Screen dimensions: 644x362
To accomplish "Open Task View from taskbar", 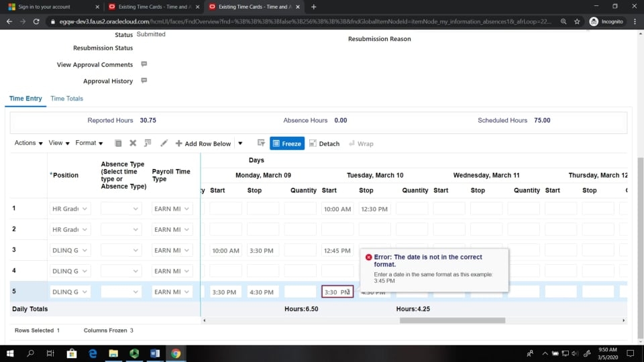I will (50, 353).
